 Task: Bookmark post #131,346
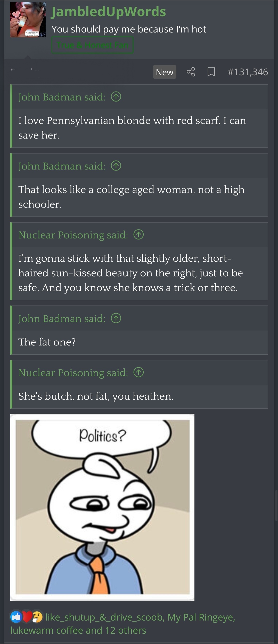click(x=211, y=72)
